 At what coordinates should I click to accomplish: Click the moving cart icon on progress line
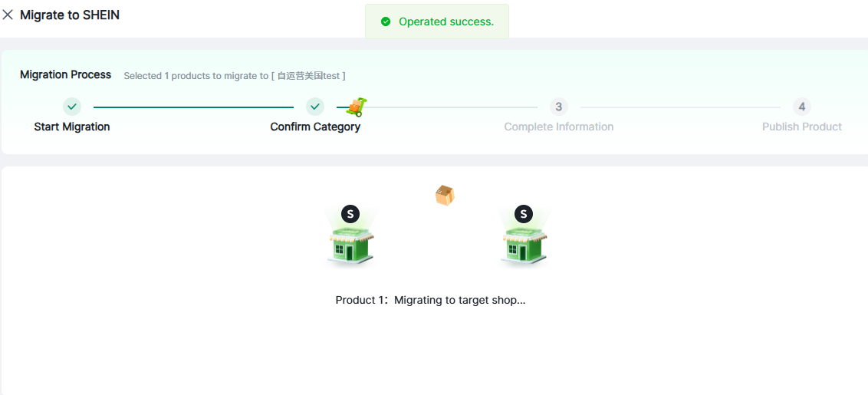357,107
